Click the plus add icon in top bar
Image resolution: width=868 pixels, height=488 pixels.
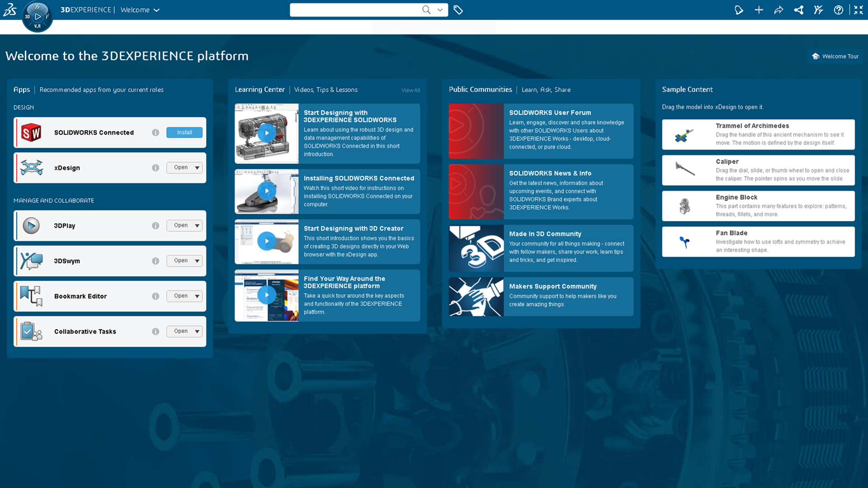tap(759, 10)
